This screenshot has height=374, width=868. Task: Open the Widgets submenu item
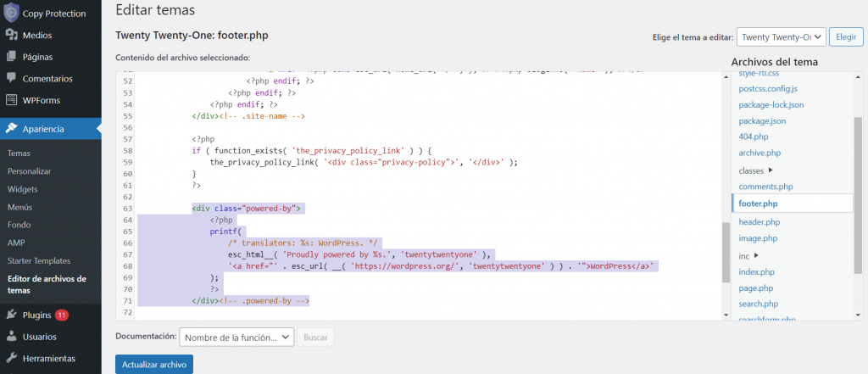[22, 189]
